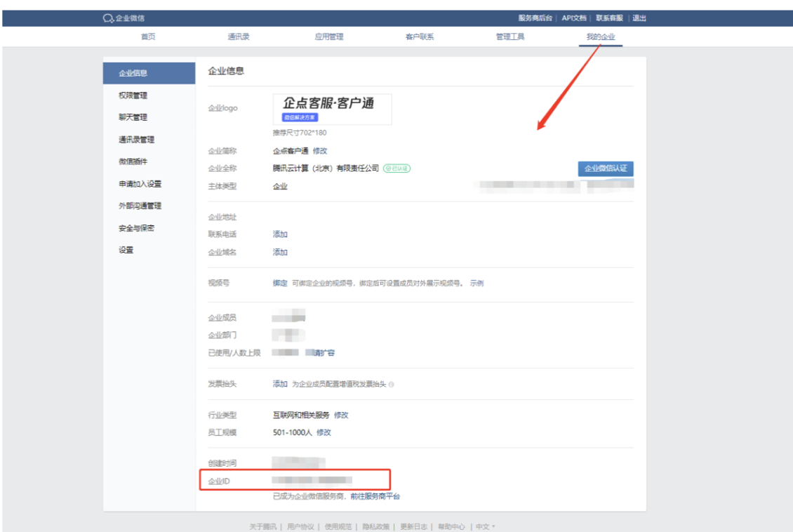793x532 pixels.
Task: Click the 企业简称 field label
Action: point(222,151)
